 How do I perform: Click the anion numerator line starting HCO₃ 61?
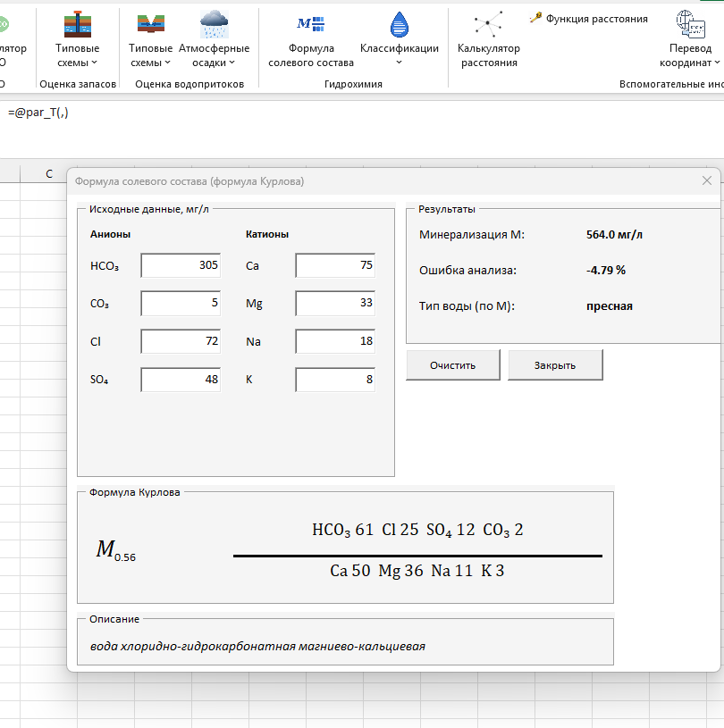pos(417,530)
